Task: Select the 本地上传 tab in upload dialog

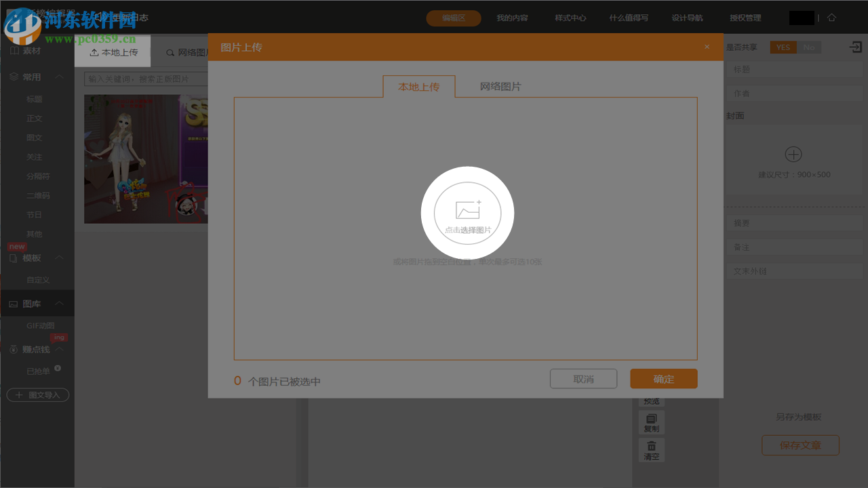Action: click(418, 87)
